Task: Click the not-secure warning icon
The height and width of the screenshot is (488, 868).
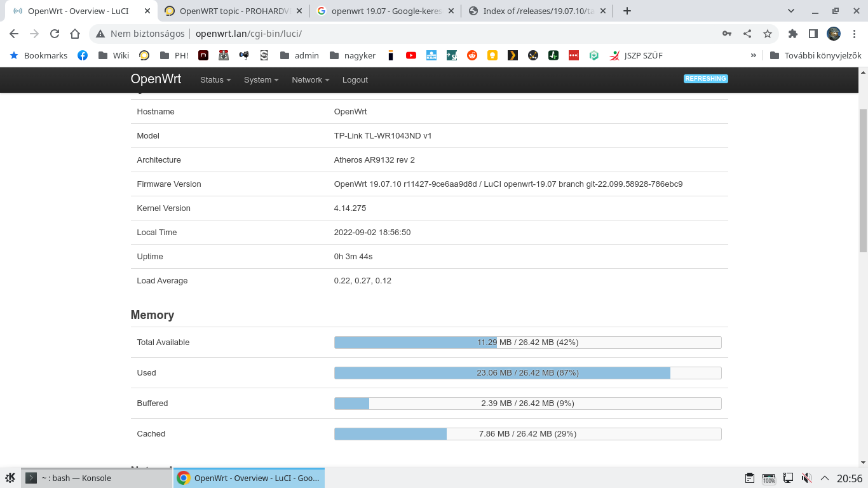Action: point(100,34)
